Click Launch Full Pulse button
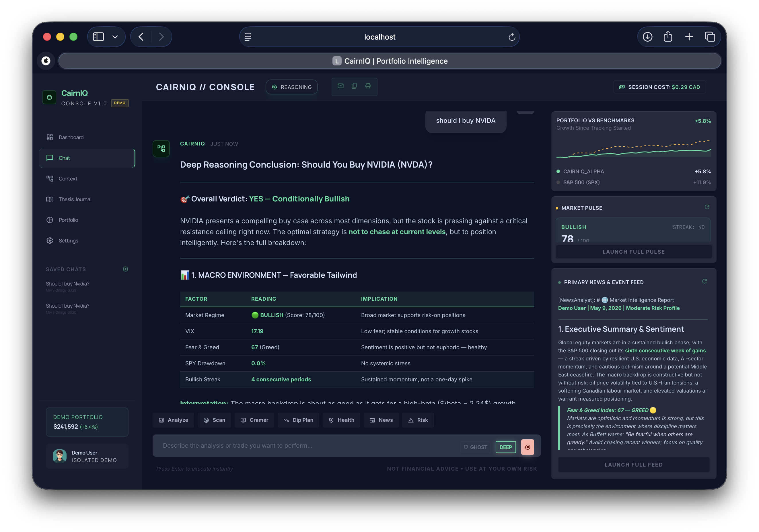This screenshot has height=532, width=759. point(633,252)
